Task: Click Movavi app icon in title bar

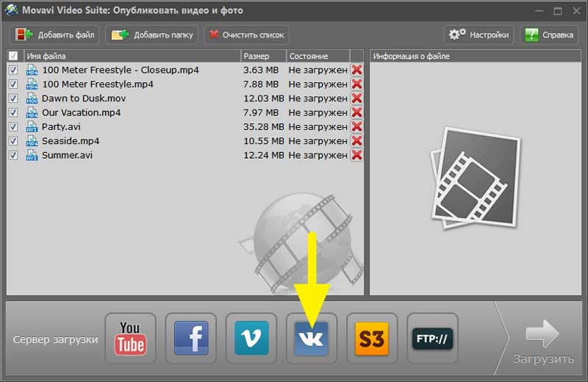Action: [x=11, y=10]
